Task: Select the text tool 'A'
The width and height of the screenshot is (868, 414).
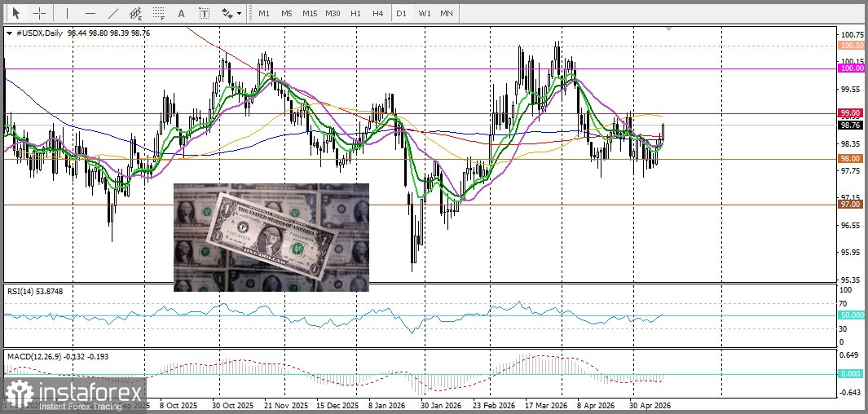Action: (181, 13)
